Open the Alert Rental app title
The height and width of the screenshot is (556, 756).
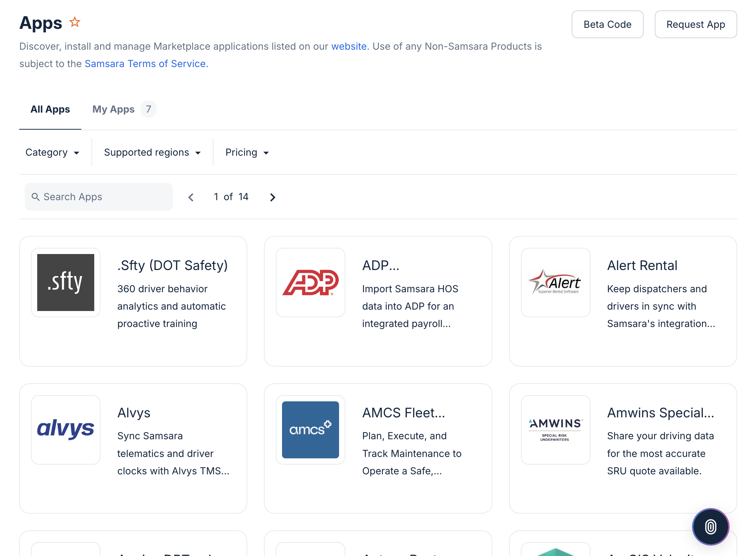[642, 265]
